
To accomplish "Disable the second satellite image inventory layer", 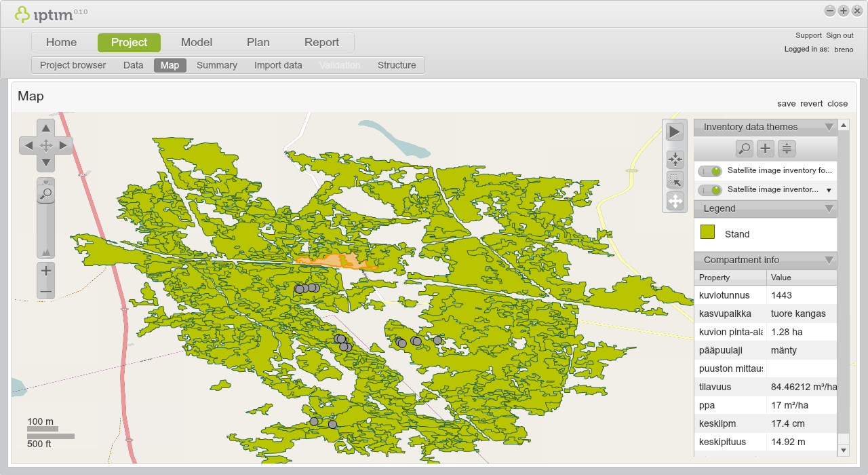I will (709, 189).
